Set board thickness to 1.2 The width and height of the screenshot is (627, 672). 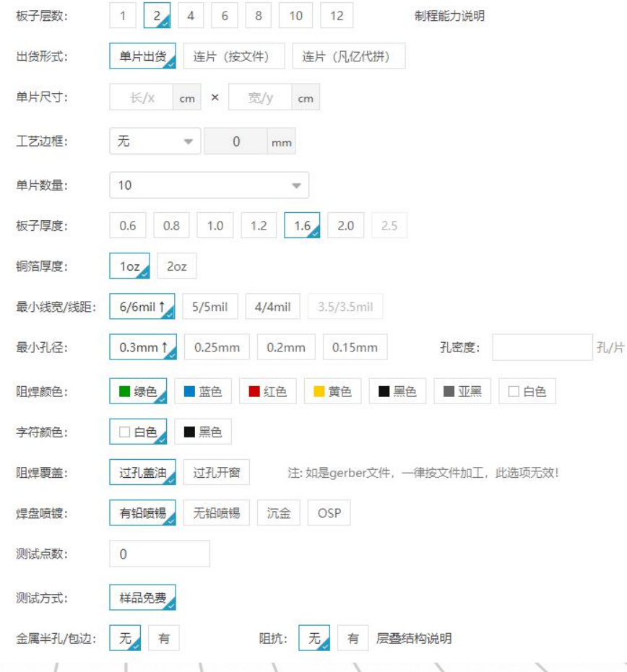[259, 225]
